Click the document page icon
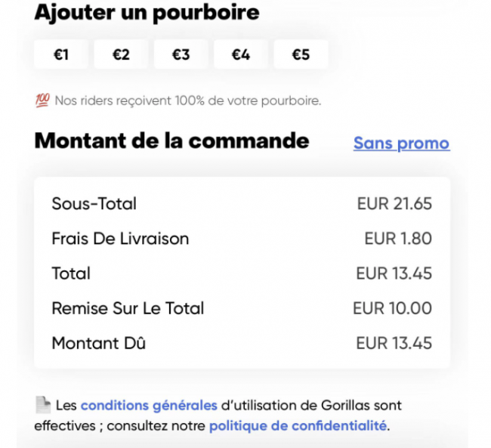Screen dimensions: 491x448 tap(43, 405)
